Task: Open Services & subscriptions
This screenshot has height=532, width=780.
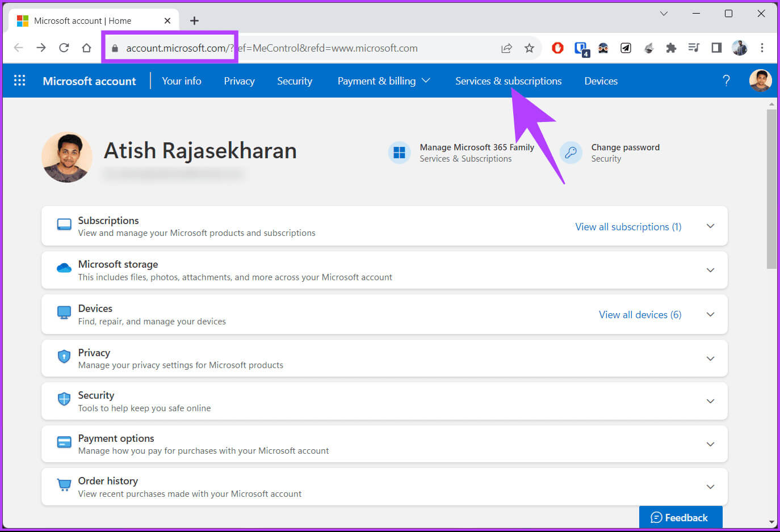Action: pyautogui.click(x=508, y=81)
